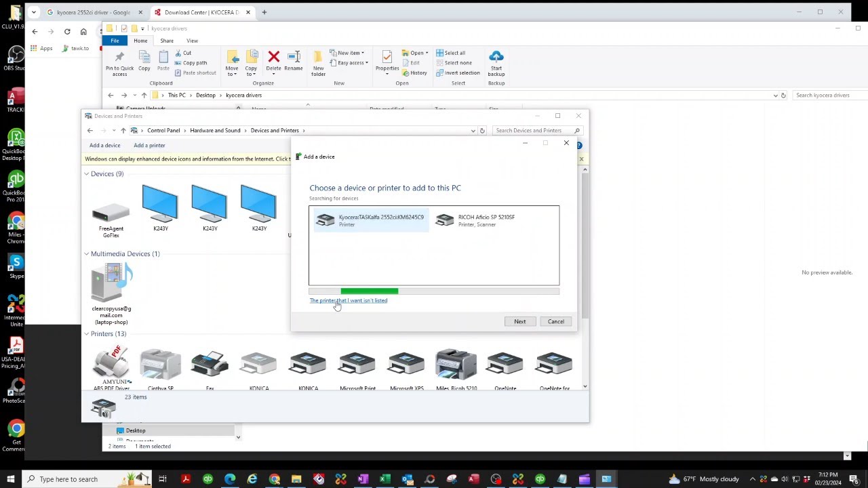The width and height of the screenshot is (868, 488).
Task: Open the Devices and Printers address history dropdown
Action: click(x=473, y=130)
